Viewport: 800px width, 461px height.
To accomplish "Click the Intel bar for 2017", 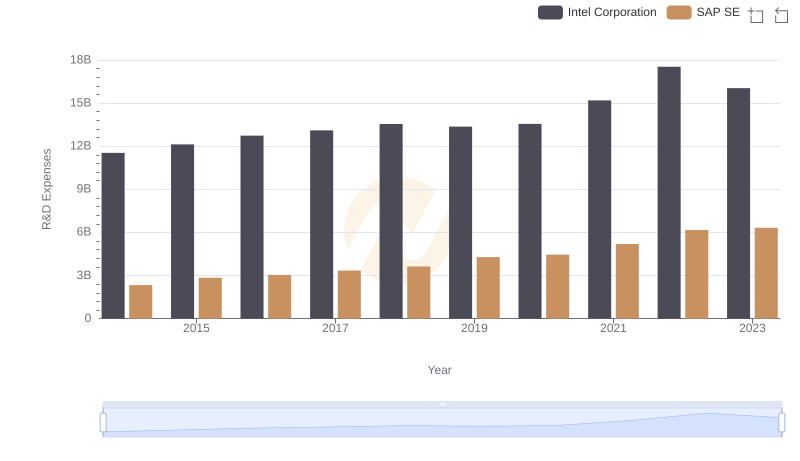I will [x=321, y=224].
